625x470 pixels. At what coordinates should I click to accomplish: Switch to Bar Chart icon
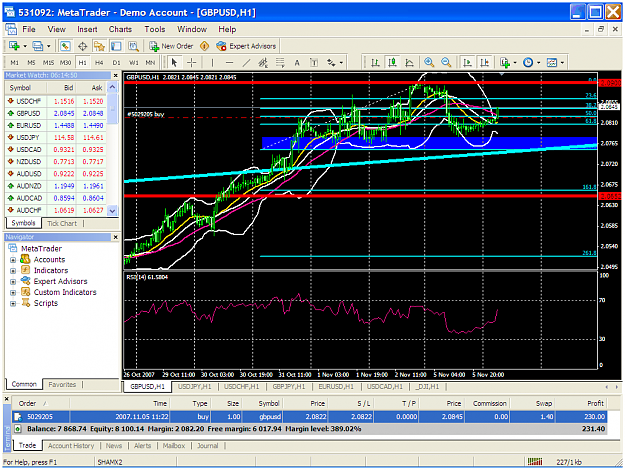[375, 63]
